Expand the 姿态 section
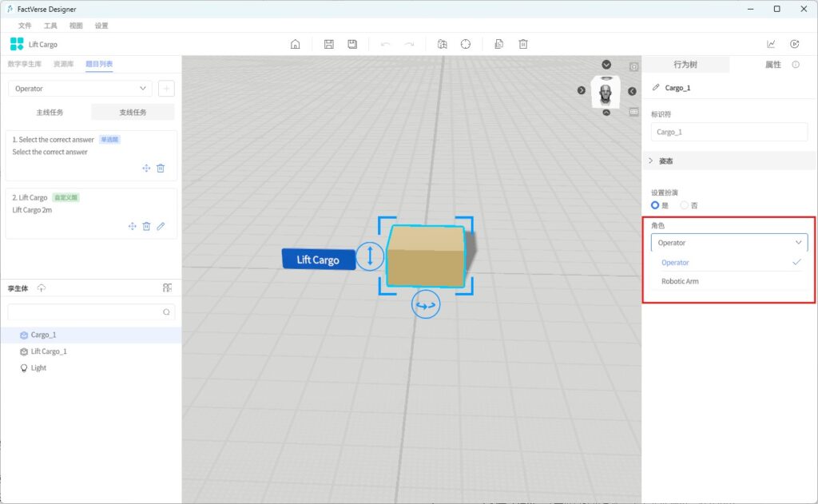818x504 pixels. click(651, 161)
